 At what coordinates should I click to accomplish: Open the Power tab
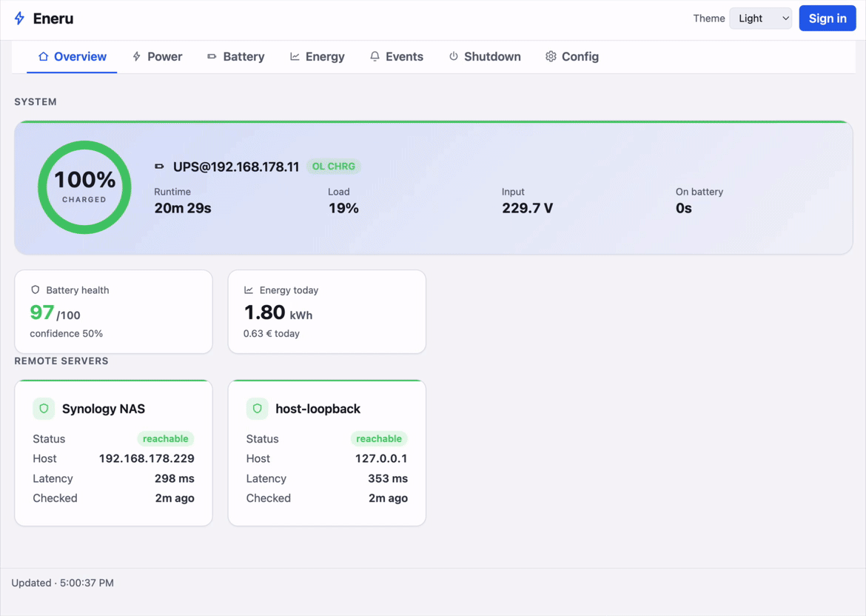point(158,56)
